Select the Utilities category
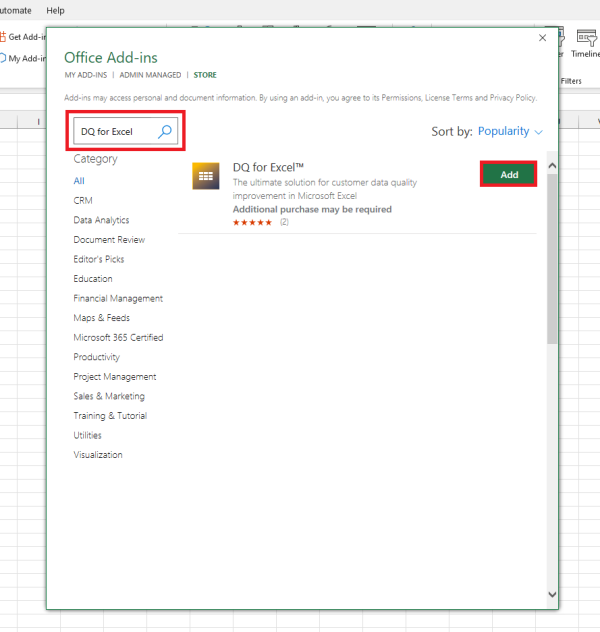The height and width of the screenshot is (632, 600). [x=87, y=435]
